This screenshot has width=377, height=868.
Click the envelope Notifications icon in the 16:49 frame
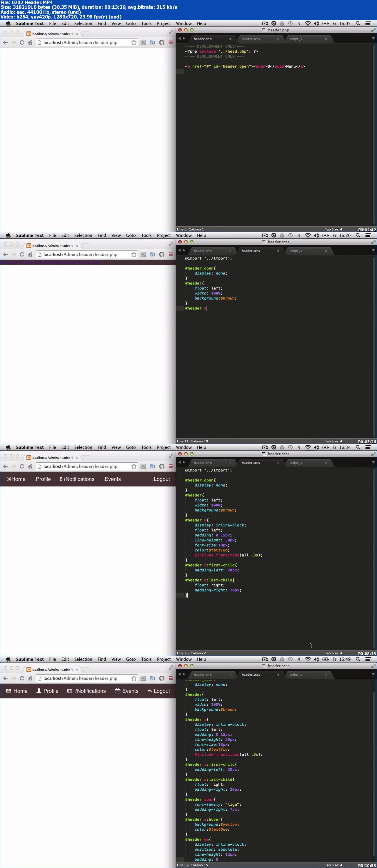[69, 691]
